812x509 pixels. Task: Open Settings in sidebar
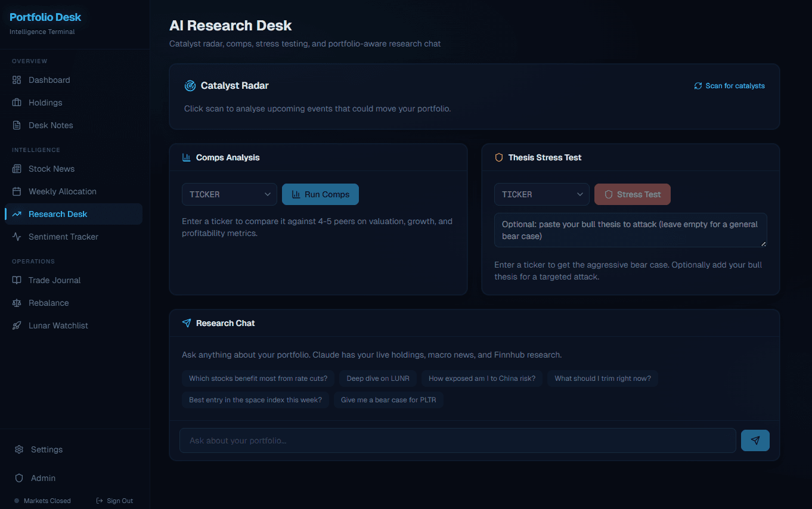73,449
